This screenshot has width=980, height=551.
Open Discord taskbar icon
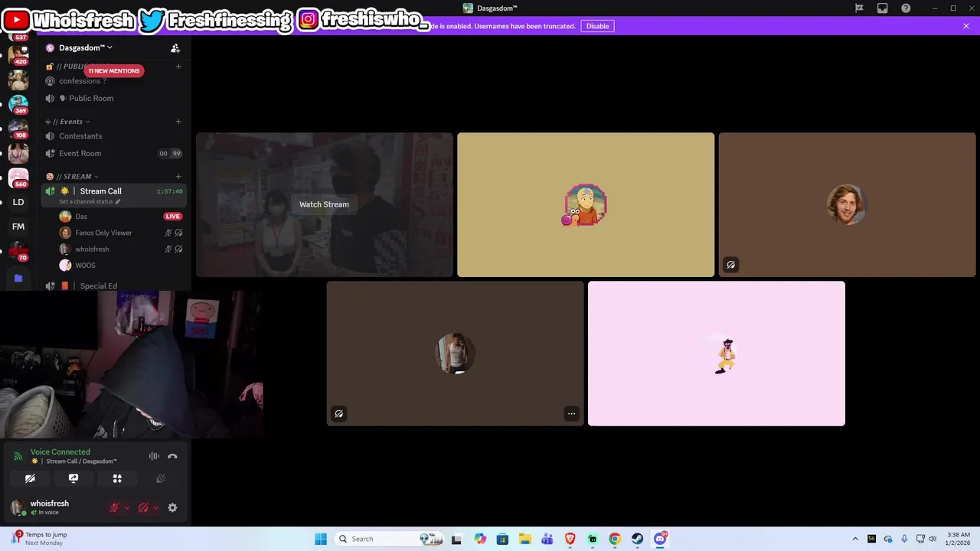tap(660, 539)
